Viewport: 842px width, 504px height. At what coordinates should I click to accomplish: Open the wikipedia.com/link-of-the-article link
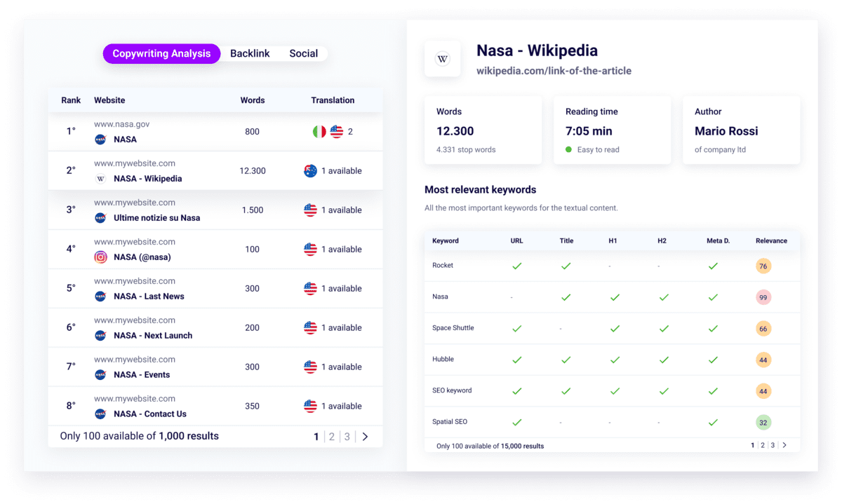click(x=554, y=71)
